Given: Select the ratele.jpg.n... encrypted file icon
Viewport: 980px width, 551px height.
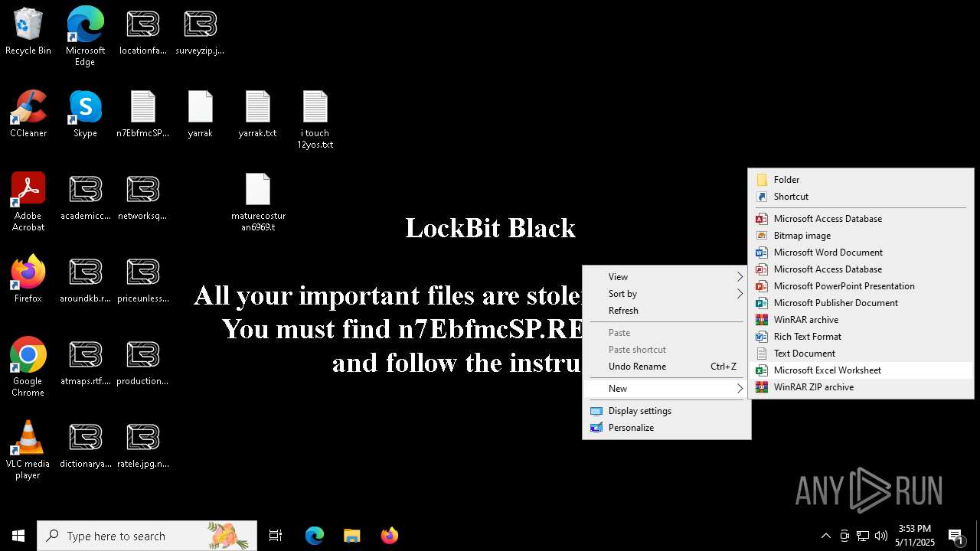Looking at the screenshot, I should [142, 445].
